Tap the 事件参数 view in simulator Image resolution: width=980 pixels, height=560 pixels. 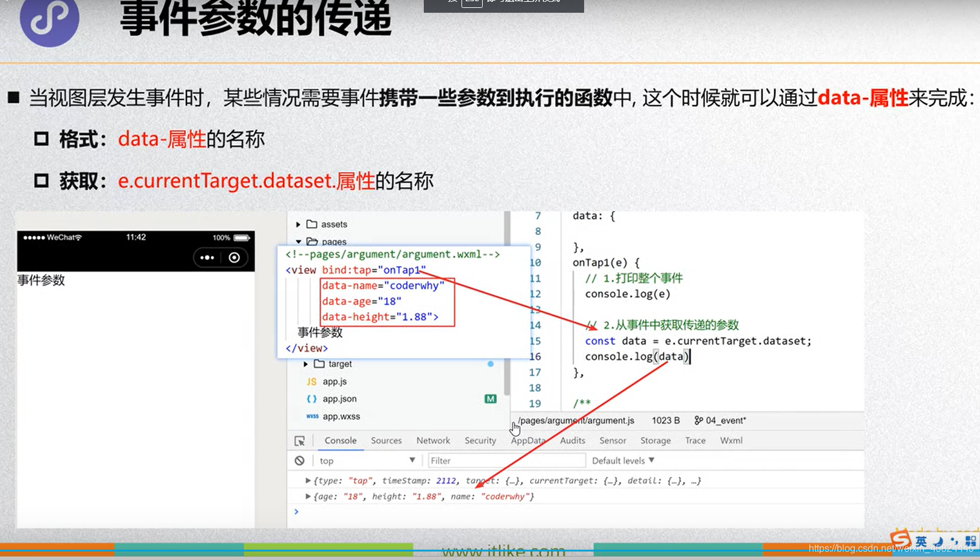[41, 280]
